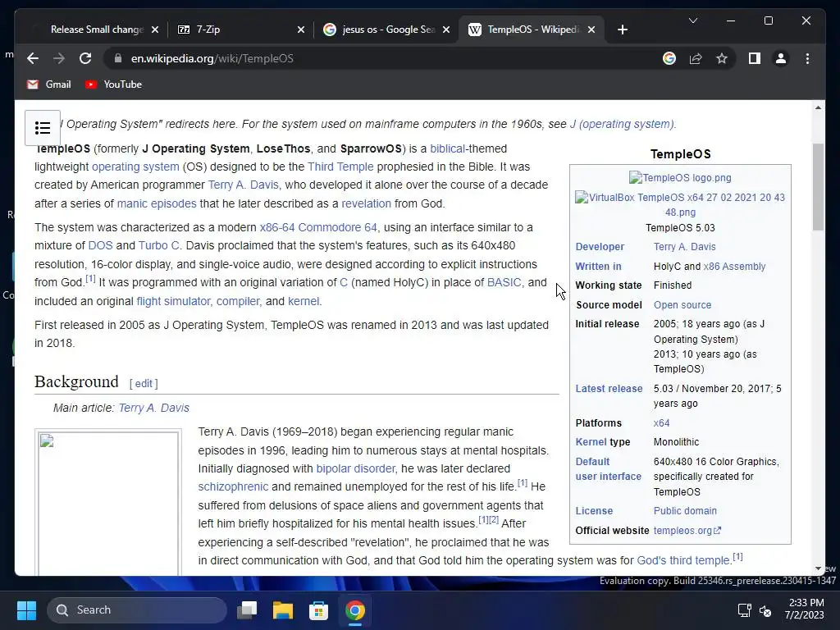This screenshot has width=840, height=630.
Task: Switch to the Release Small change tab
Action: point(97,30)
